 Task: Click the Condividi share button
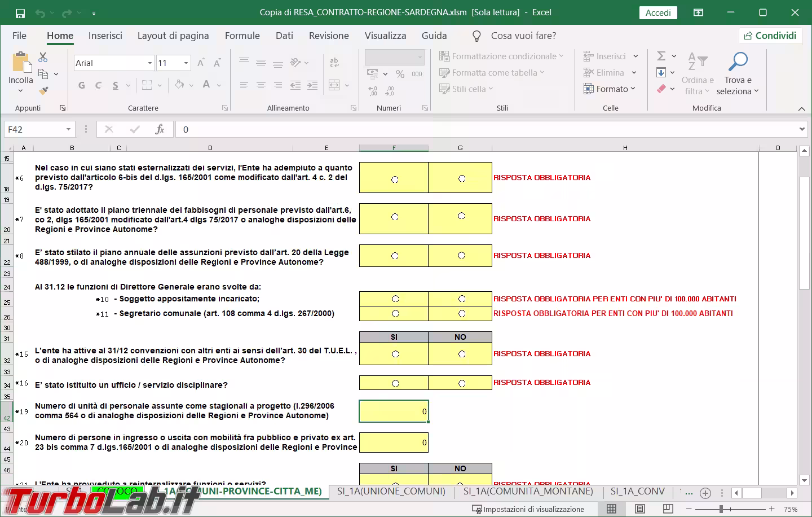pos(770,36)
